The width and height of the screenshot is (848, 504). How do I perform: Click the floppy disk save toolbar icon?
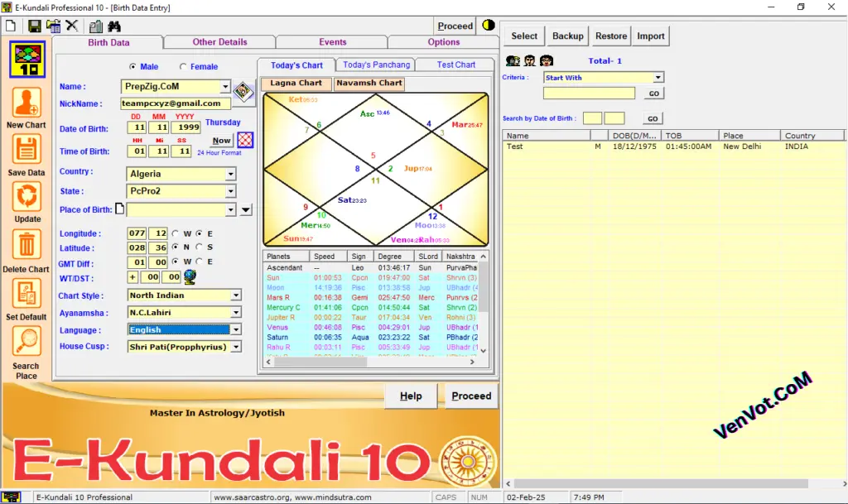[x=34, y=26]
